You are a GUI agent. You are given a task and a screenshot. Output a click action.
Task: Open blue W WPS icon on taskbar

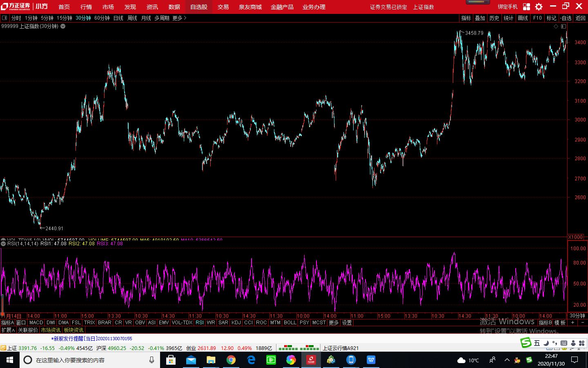tap(371, 360)
